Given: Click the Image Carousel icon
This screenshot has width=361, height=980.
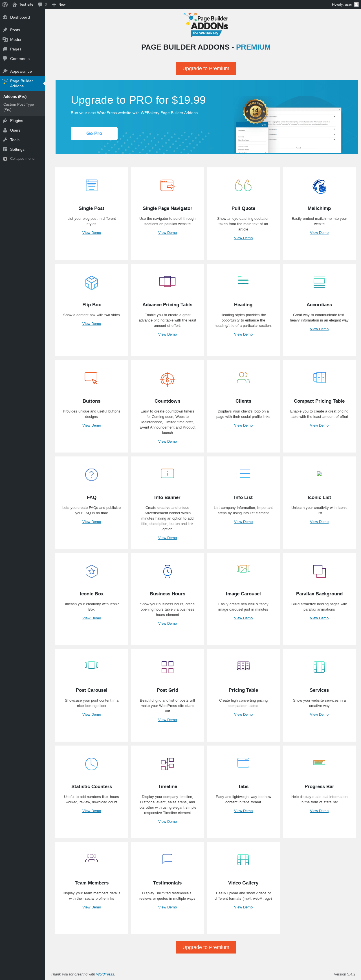Looking at the screenshot, I should click(243, 569).
